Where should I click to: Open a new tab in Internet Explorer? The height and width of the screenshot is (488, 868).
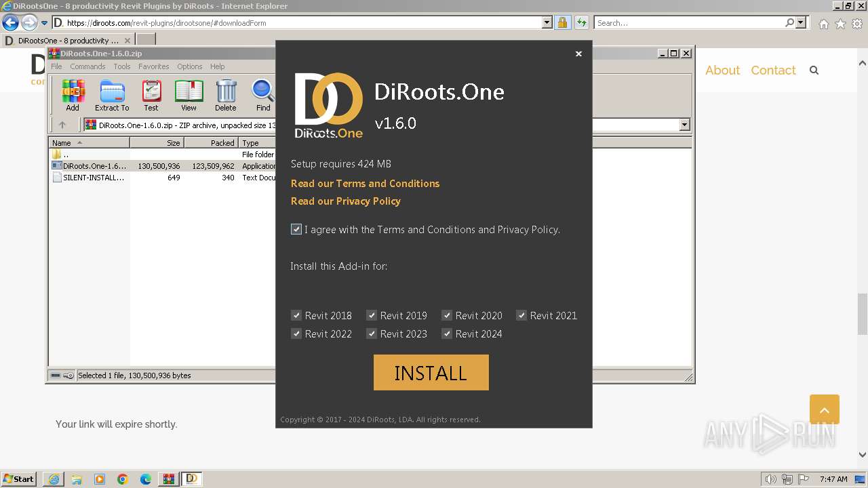(146, 40)
